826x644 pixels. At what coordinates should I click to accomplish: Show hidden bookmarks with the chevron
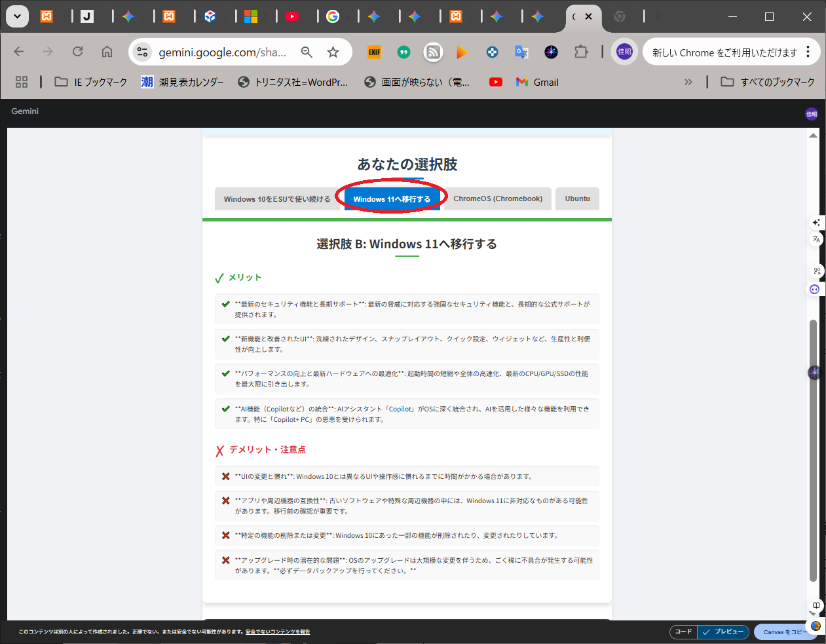pyautogui.click(x=688, y=82)
